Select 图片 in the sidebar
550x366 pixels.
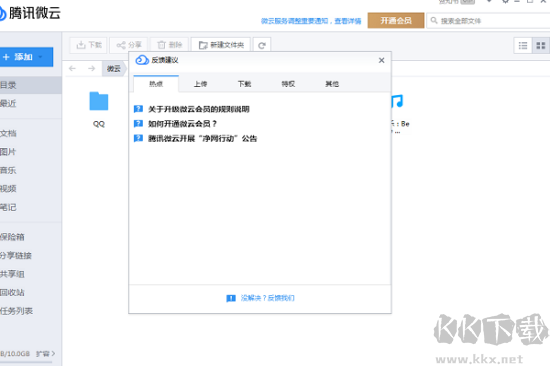pos(31,152)
